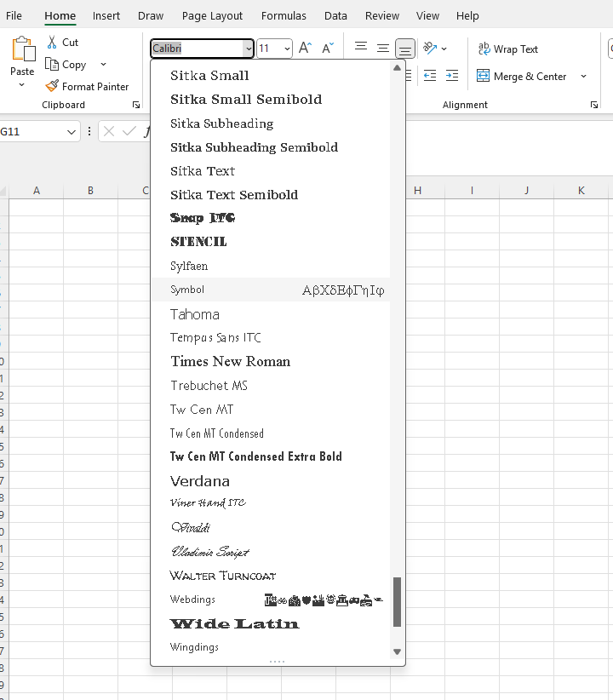The image size is (613, 700).
Task: Click the Merge & Center button
Action: point(521,76)
